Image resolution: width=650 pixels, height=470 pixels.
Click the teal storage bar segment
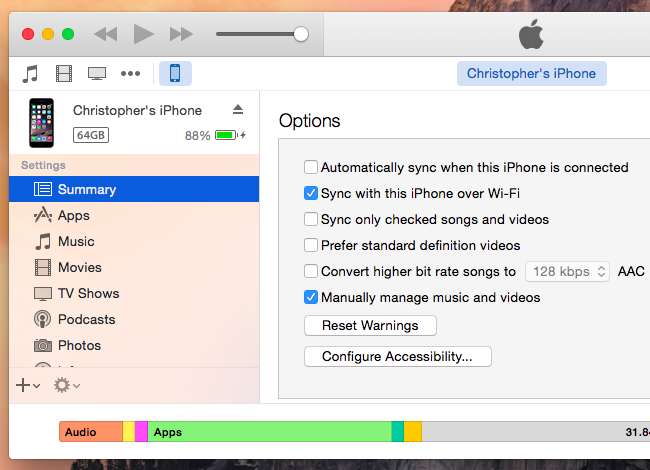pyautogui.click(x=398, y=432)
